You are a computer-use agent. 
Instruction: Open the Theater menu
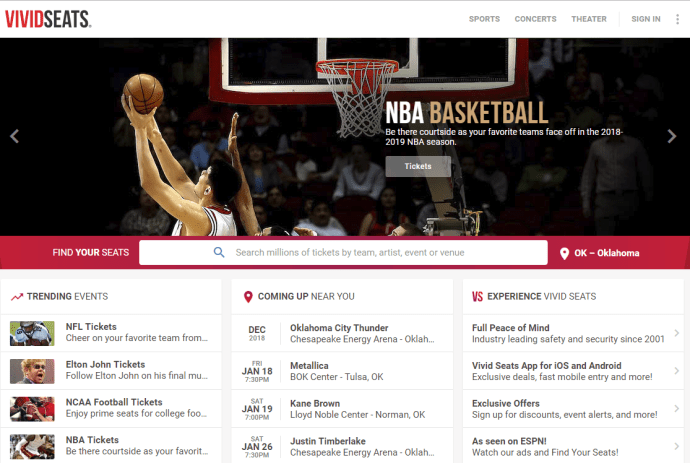(589, 19)
